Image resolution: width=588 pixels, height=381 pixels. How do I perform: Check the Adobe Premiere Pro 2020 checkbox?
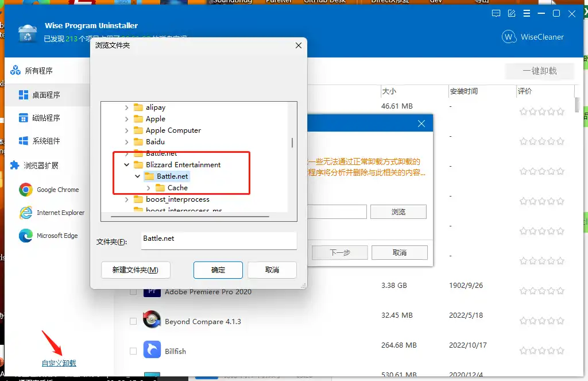click(x=133, y=292)
